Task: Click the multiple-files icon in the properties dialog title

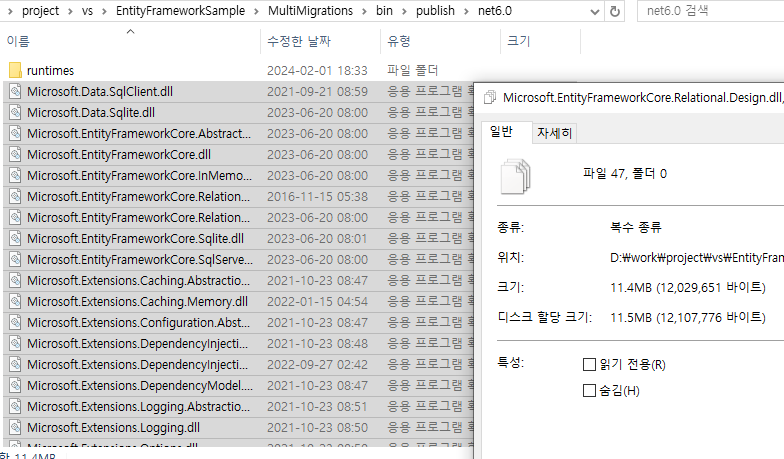Action: click(490, 98)
